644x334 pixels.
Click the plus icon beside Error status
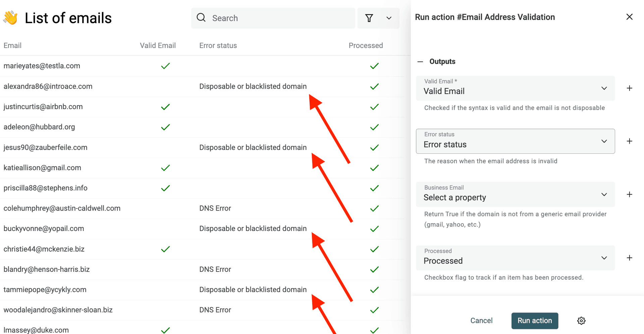629,141
